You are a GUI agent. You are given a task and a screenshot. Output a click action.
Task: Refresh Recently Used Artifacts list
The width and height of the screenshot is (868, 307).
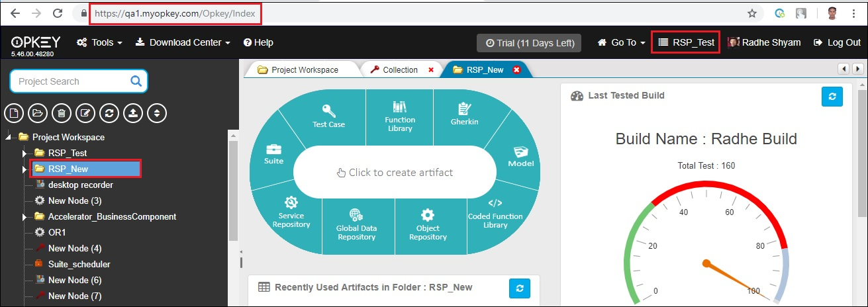[520, 288]
